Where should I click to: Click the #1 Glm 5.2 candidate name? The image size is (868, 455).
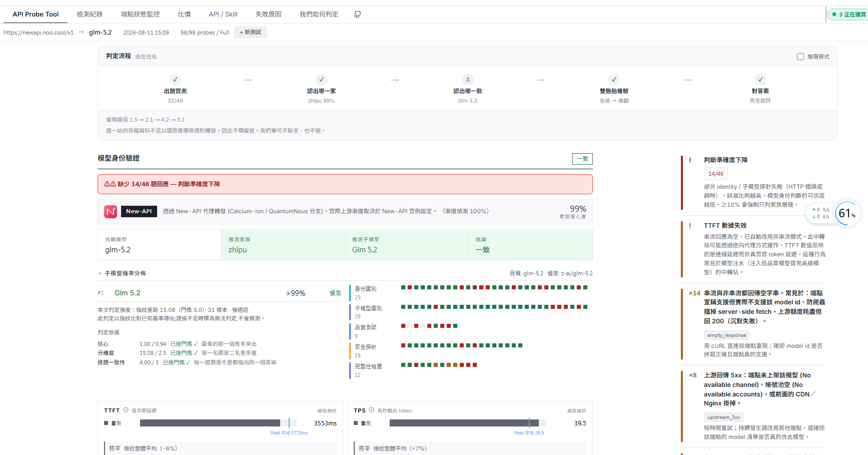point(128,293)
